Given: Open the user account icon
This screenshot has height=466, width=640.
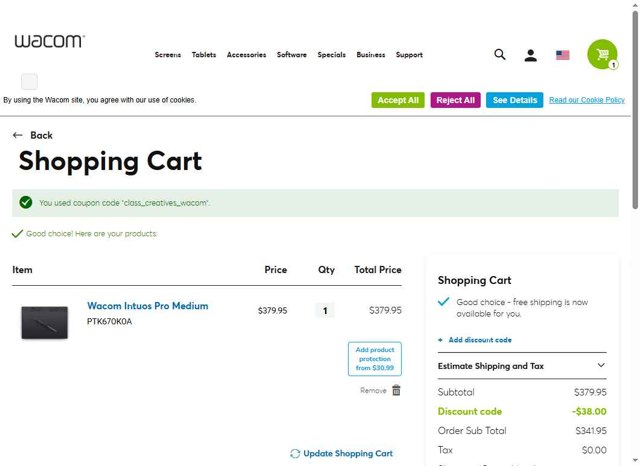Looking at the screenshot, I should pyautogui.click(x=531, y=55).
